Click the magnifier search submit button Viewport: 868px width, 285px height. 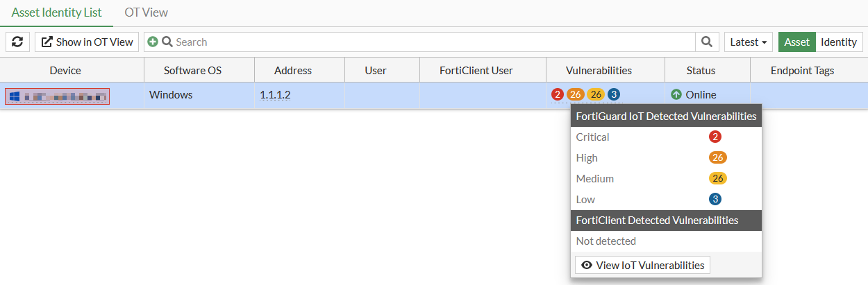707,42
